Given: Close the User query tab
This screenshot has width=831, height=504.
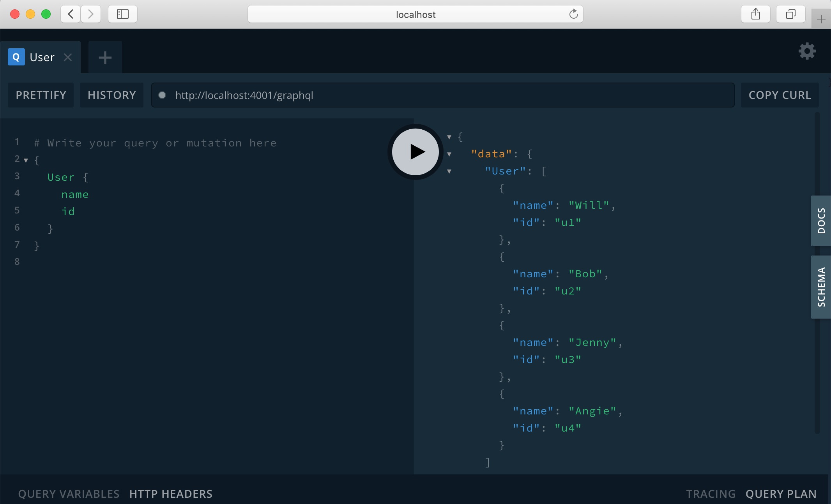Looking at the screenshot, I should 68,57.
